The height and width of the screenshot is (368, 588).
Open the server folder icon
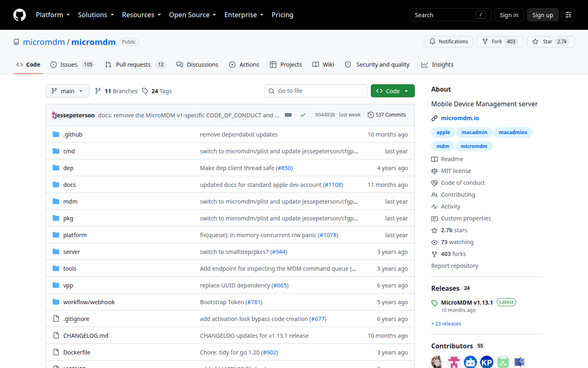(56, 251)
